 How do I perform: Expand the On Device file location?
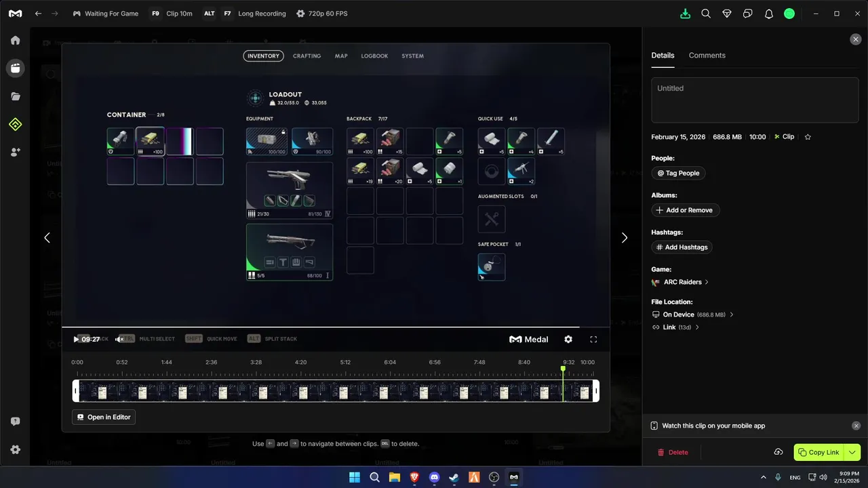click(692, 314)
